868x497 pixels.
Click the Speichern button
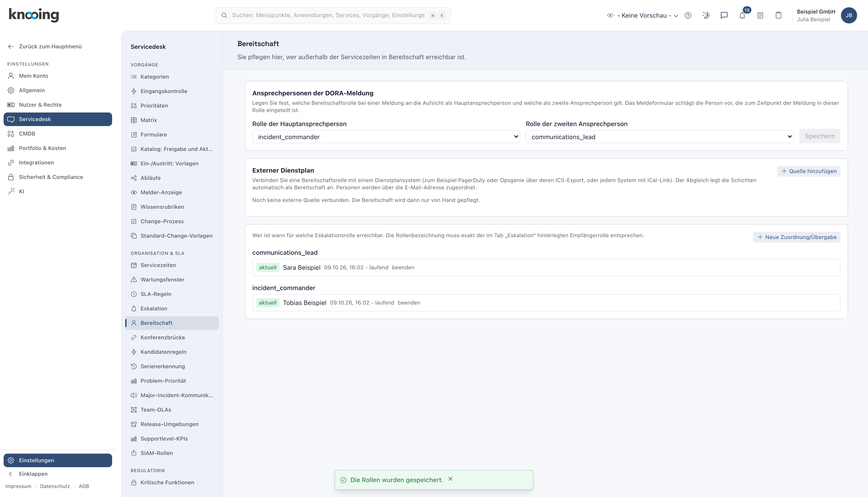819,136
